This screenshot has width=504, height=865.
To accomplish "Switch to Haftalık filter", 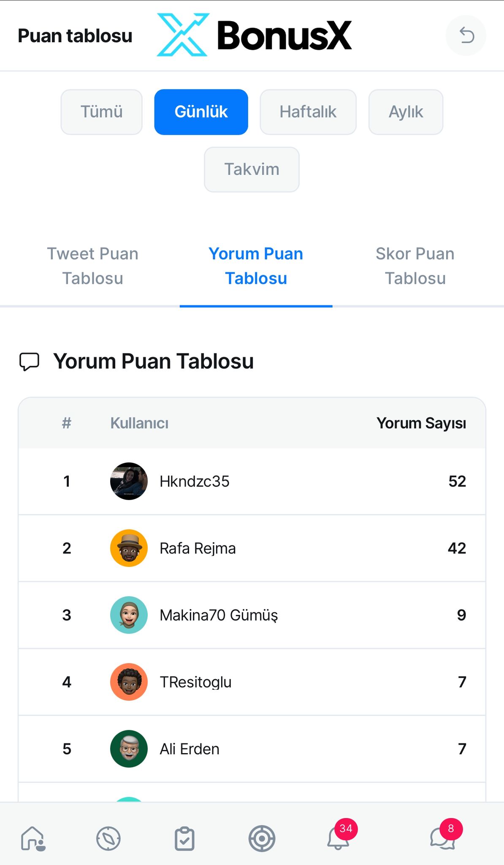I will [x=308, y=112].
